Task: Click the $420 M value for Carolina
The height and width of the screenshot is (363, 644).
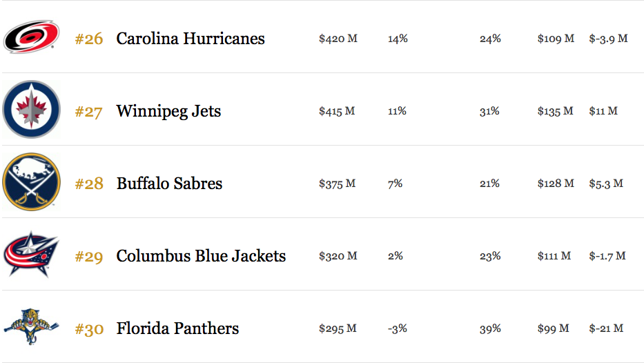Action: pos(338,39)
